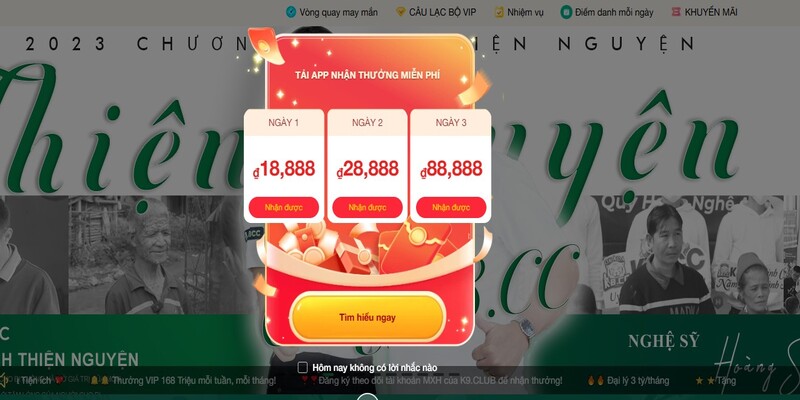This screenshot has height=400, width=800.
Task: Click the speaker icon beside the ticker
Action: [4, 380]
